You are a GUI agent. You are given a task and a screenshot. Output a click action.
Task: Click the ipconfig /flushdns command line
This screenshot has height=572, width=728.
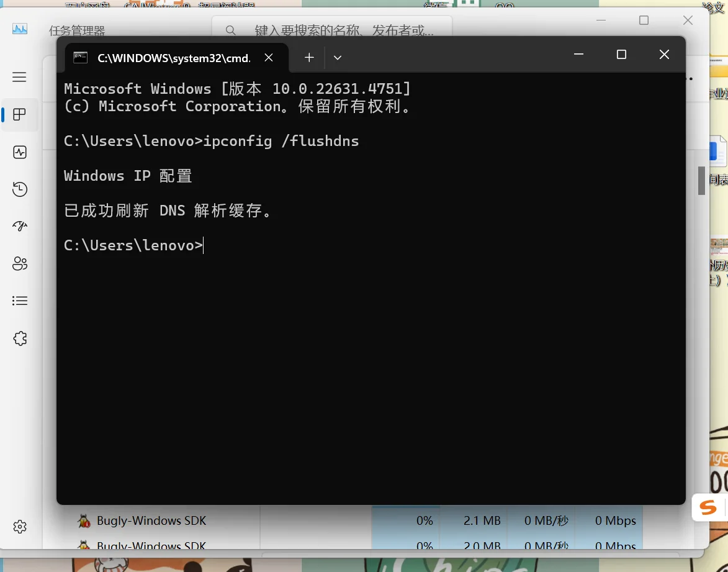211,141
